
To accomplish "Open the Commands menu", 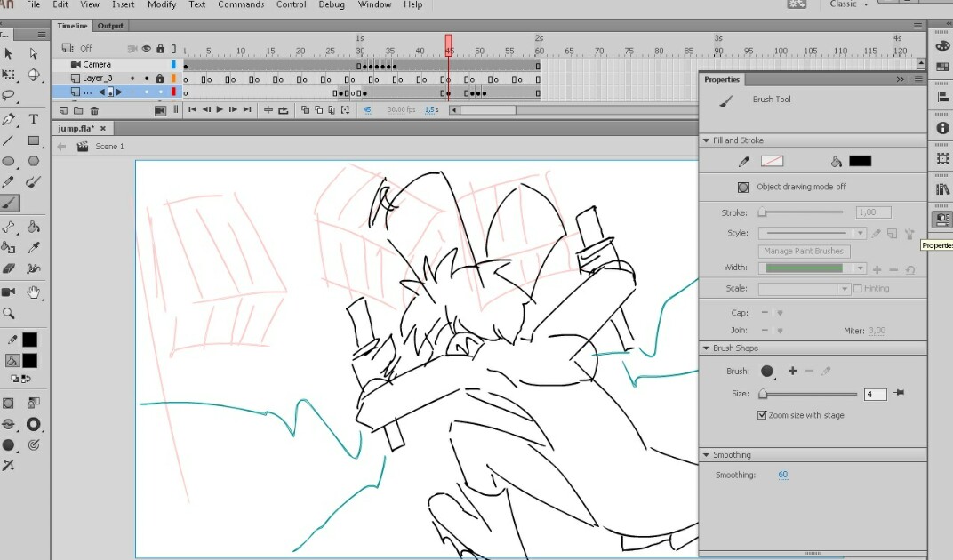I will coord(241,4).
